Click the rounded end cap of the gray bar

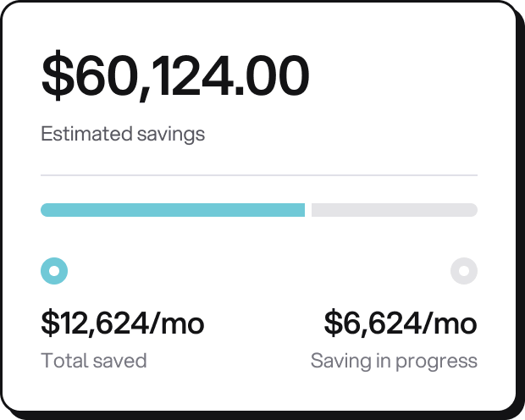pos(472,210)
